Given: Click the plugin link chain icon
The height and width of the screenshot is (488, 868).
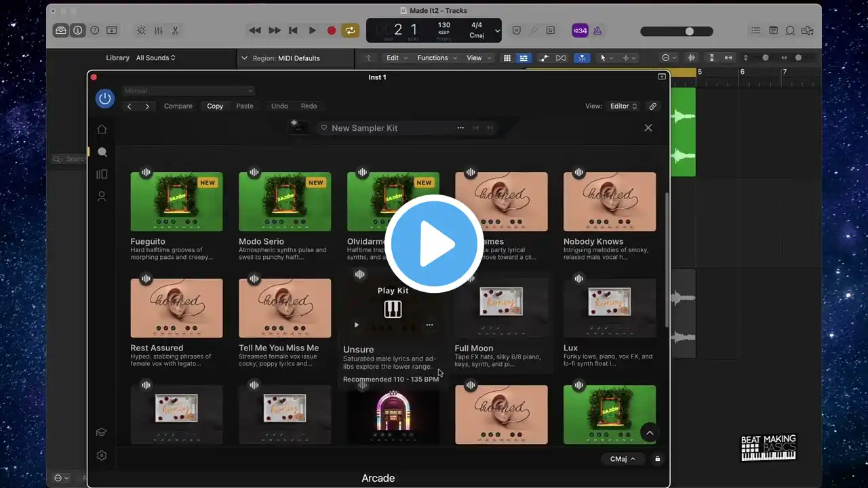Looking at the screenshot, I should tap(652, 106).
